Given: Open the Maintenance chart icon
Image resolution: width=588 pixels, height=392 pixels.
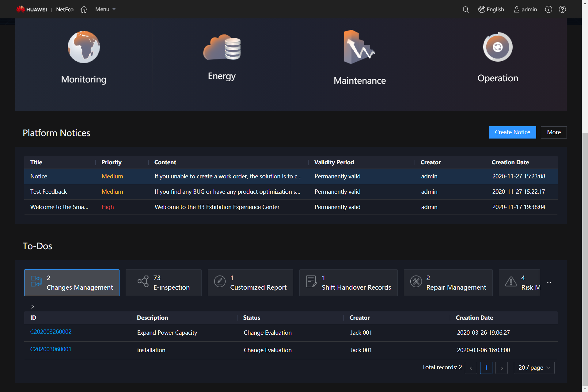Looking at the screenshot, I should pos(359,47).
